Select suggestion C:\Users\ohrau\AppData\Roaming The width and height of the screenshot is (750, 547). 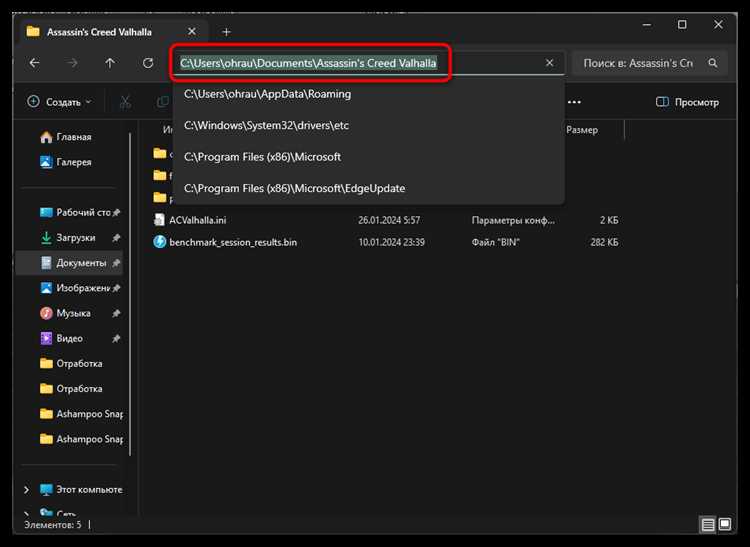[x=369, y=94]
